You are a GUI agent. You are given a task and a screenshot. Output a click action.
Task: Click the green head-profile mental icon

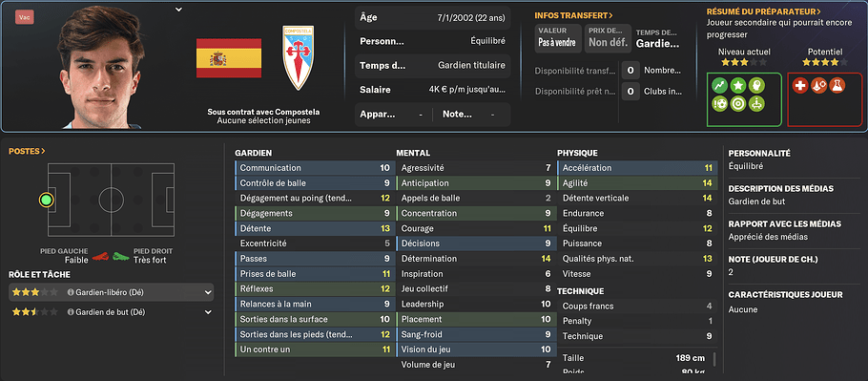[757, 85]
